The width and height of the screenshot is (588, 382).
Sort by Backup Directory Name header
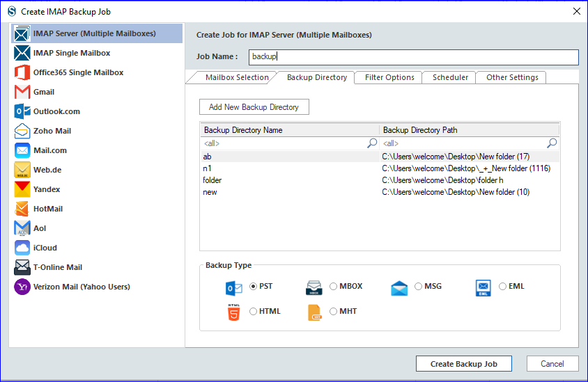[x=290, y=130]
